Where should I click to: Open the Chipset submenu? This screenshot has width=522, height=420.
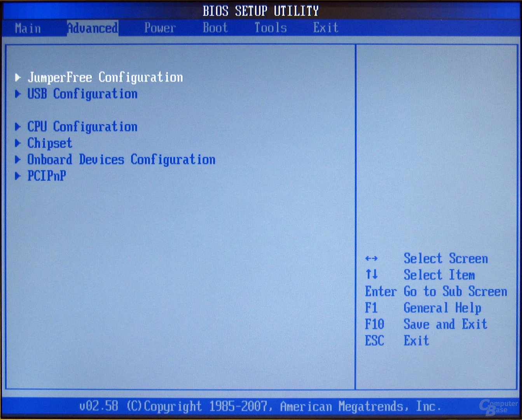(50, 143)
